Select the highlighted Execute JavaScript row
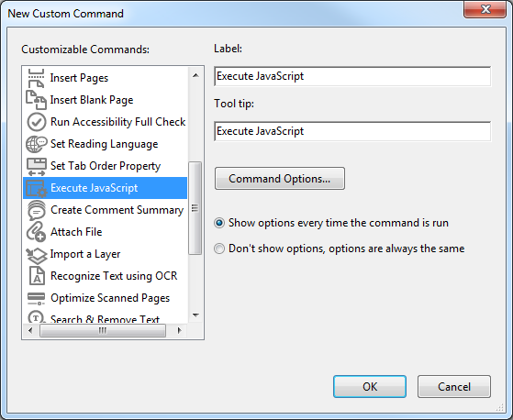513x420 pixels. tap(105, 188)
